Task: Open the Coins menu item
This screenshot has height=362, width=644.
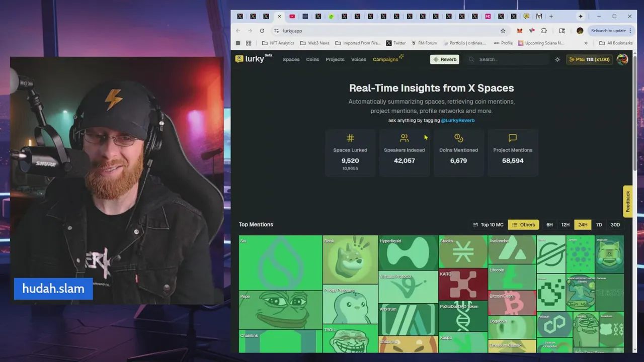Action: tap(312, 59)
